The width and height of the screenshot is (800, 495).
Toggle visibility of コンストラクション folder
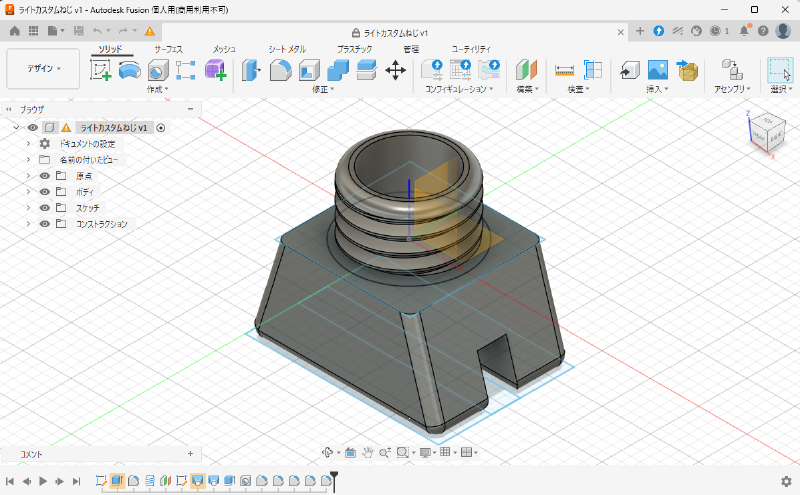point(45,224)
